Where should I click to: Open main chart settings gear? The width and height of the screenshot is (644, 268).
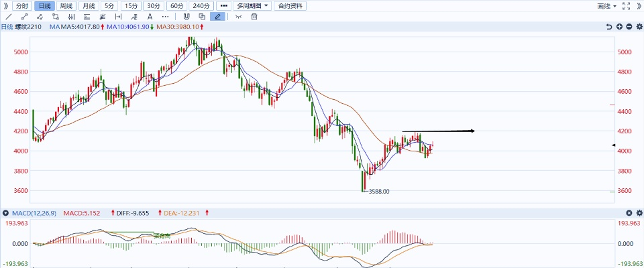coord(639,27)
